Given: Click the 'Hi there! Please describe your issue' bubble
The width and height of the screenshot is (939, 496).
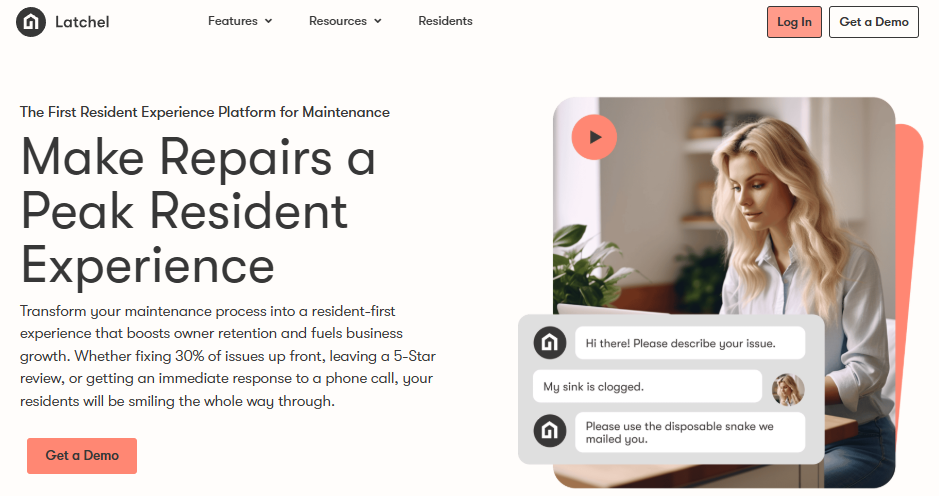Looking at the screenshot, I should click(x=690, y=343).
